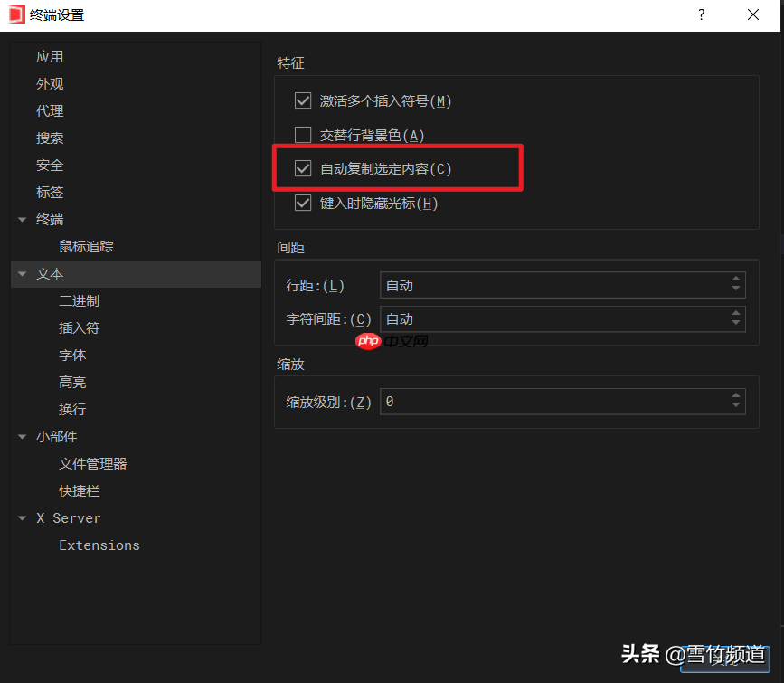
Task: Increase 缩放级别 with the up arrow
Action: 735,395
